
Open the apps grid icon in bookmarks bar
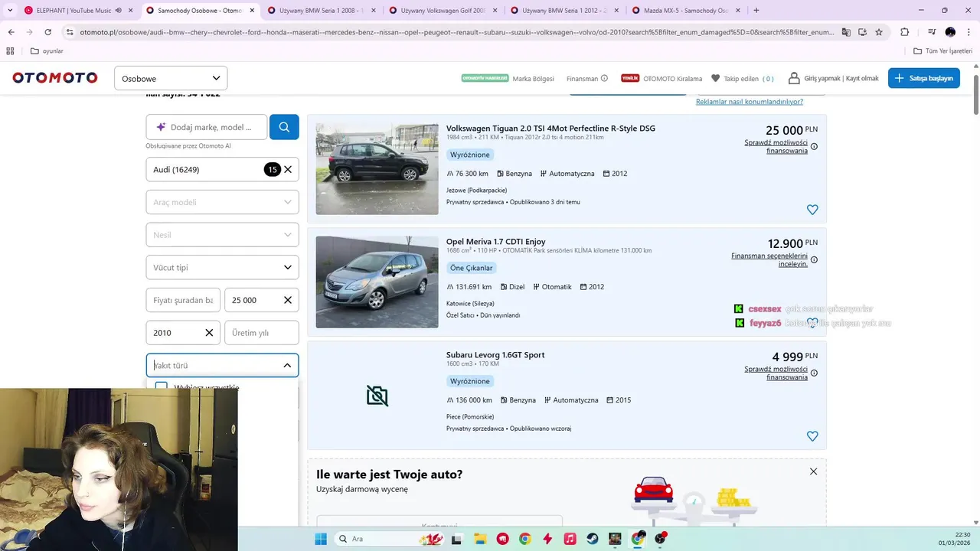coord(10,51)
